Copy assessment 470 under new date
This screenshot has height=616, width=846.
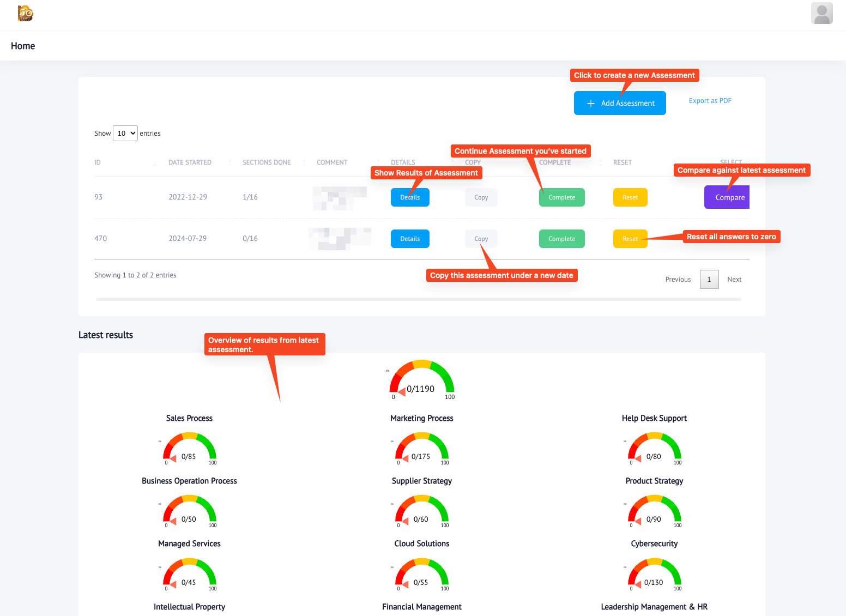[x=481, y=239]
